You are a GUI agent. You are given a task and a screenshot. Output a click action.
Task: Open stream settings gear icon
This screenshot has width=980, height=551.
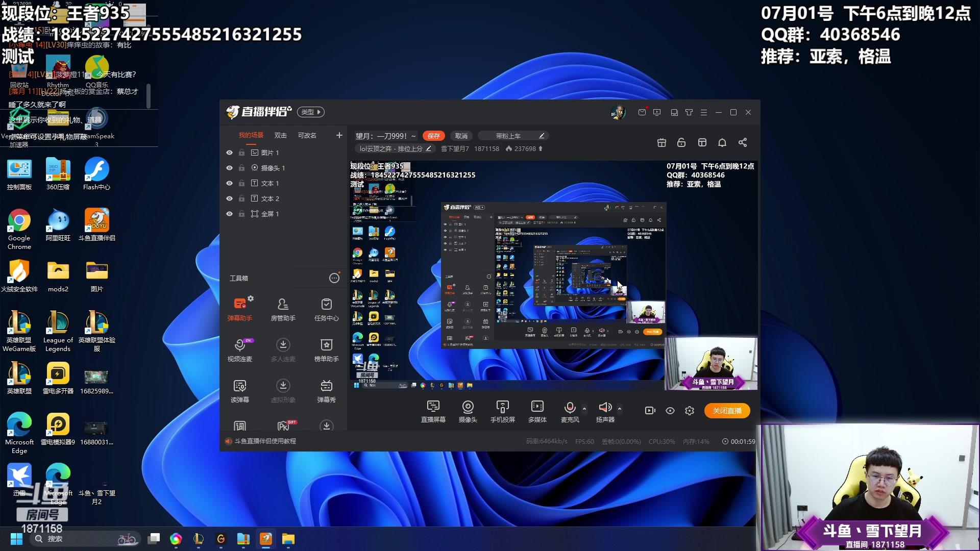click(x=690, y=411)
